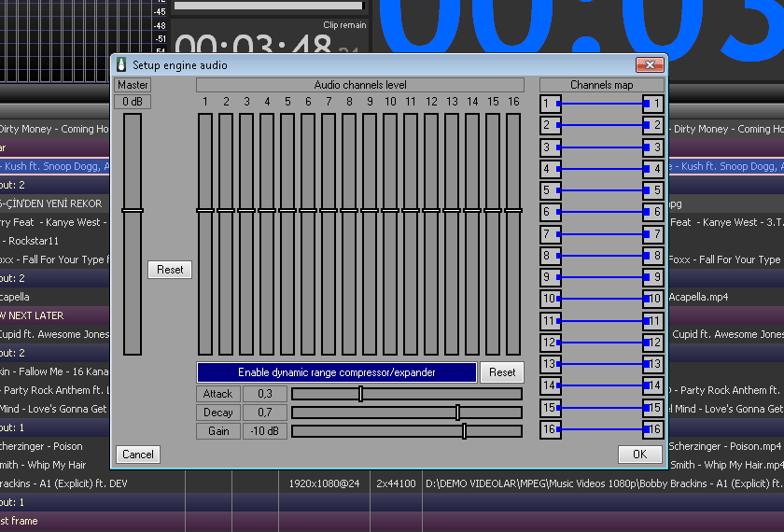Close the Setup engine audio dialog
The image size is (784, 532).
tap(649, 65)
